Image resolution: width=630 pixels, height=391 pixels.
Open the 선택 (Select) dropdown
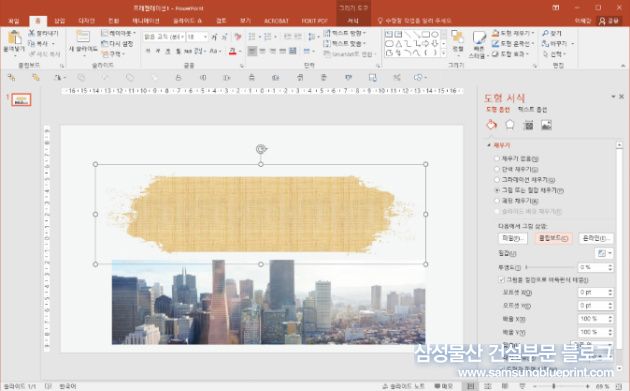554,54
